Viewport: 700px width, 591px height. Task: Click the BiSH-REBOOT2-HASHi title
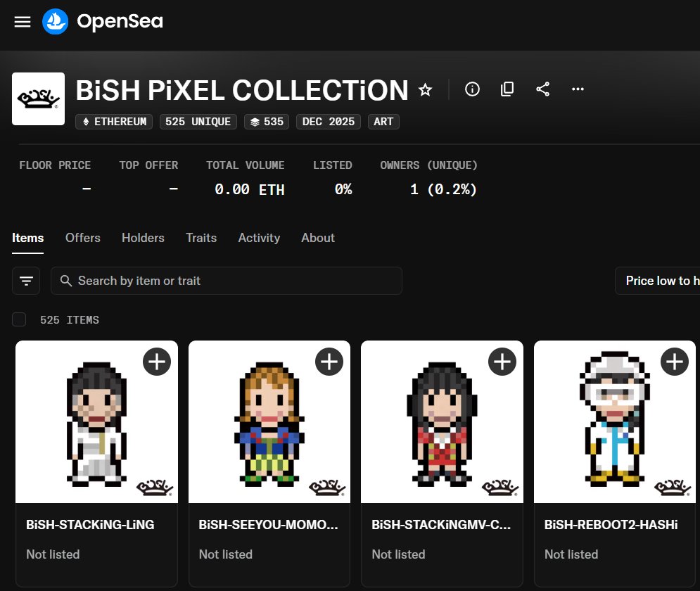point(611,524)
